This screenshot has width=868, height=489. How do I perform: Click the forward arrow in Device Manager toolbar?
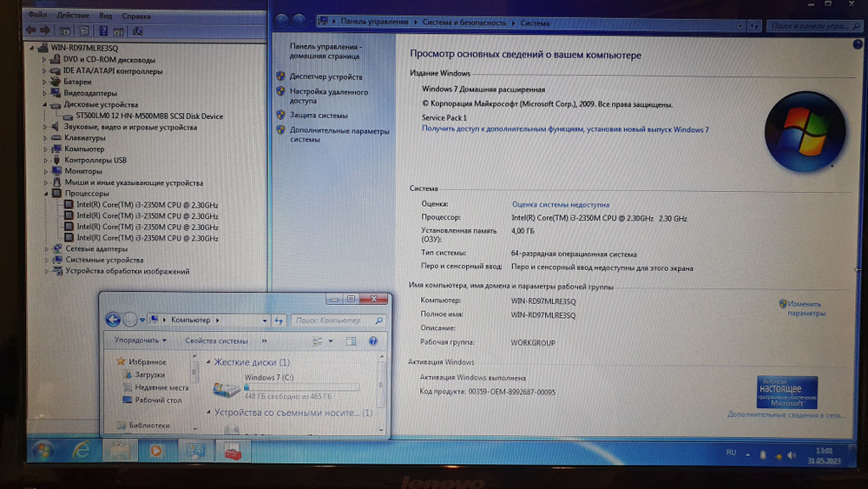click(45, 30)
